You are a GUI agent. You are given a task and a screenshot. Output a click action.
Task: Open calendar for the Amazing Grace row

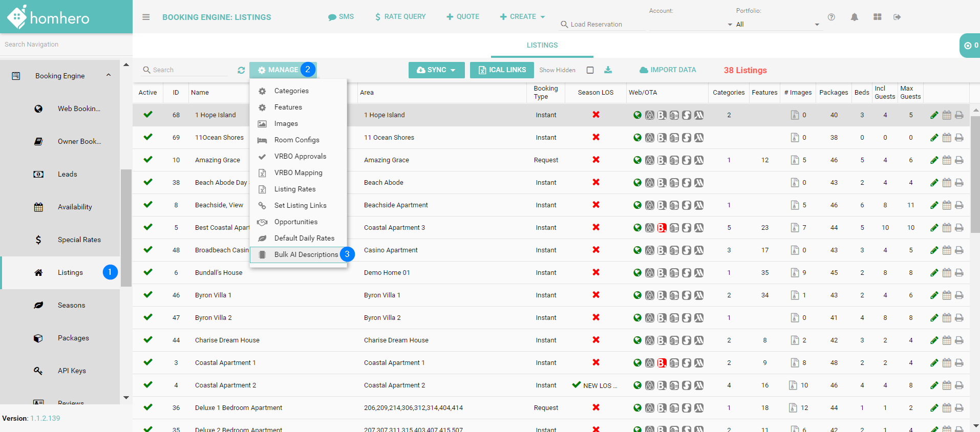click(x=947, y=160)
